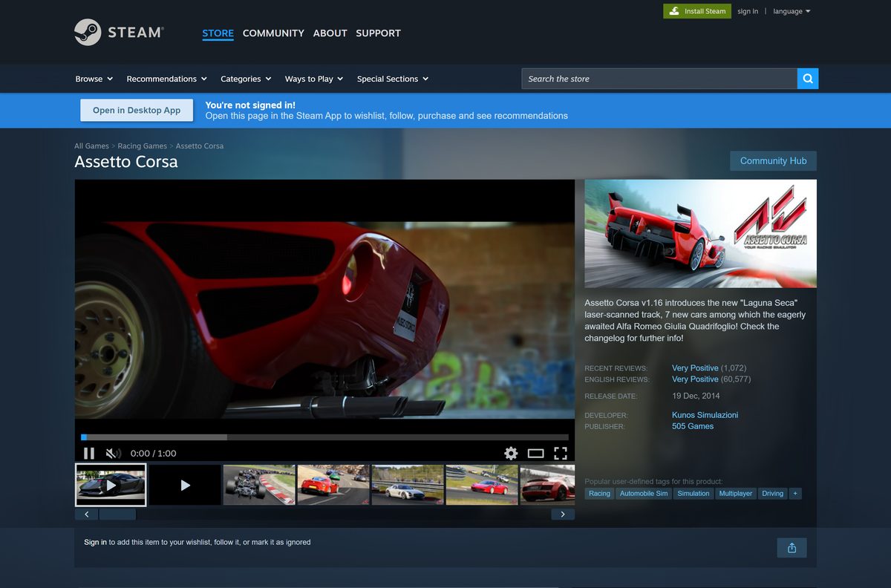
Task: Expand the Browse menu
Action: point(94,79)
